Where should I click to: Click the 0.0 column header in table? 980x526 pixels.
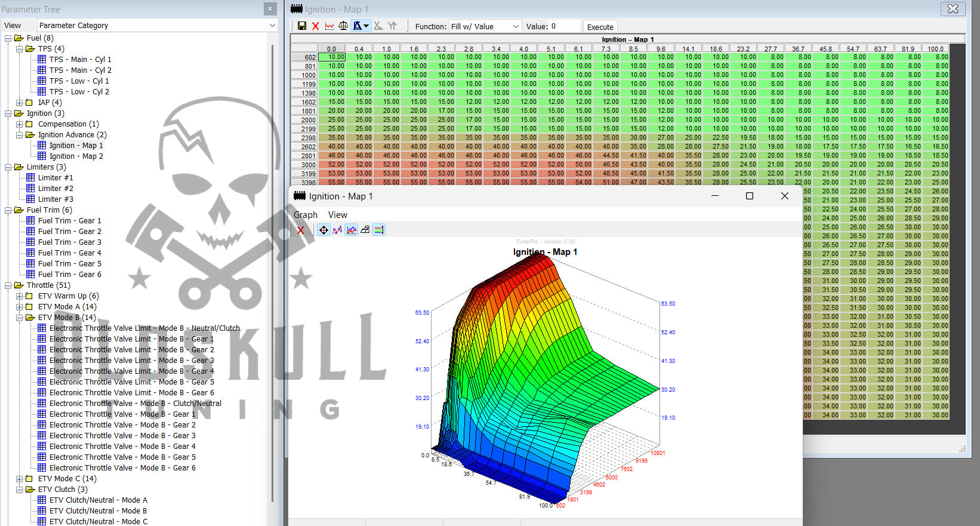(331, 48)
